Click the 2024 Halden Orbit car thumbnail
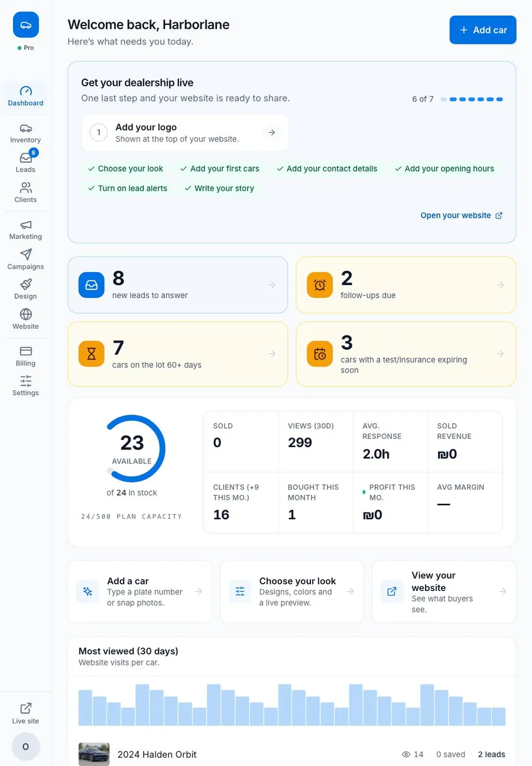Image resolution: width=532 pixels, height=766 pixels. click(94, 754)
